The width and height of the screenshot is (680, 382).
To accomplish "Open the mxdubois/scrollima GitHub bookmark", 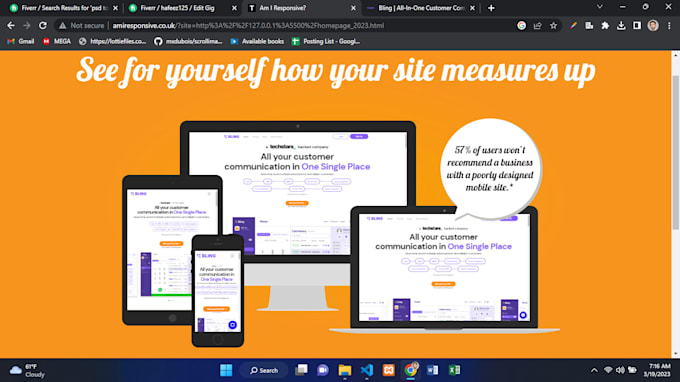I will point(189,41).
